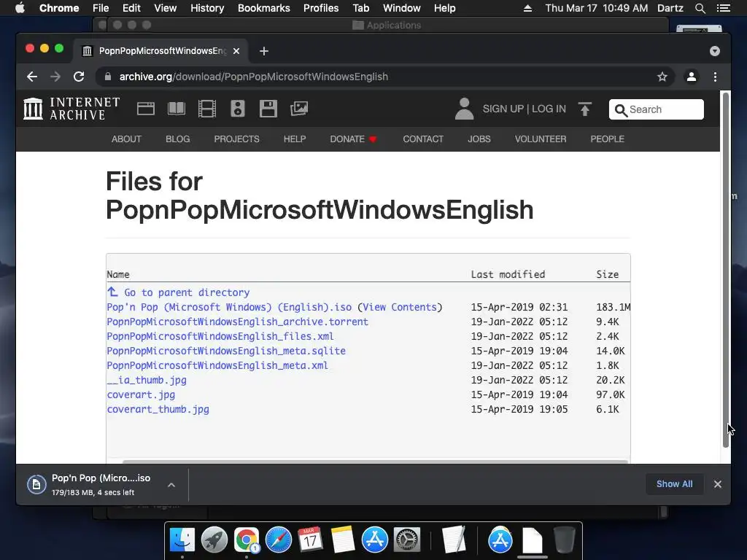Click the Archive Search input field
The height and width of the screenshot is (560, 747).
click(656, 109)
